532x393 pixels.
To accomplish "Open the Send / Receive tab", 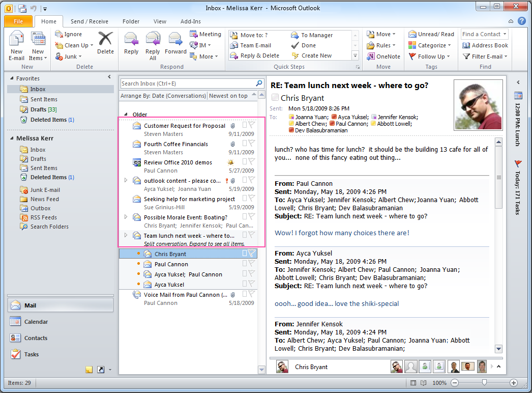I will coord(89,21).
